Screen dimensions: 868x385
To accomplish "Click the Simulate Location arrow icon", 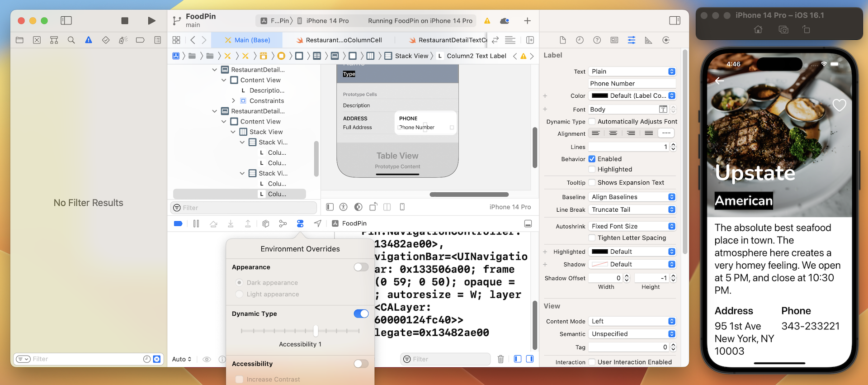I will pos(318,223).
